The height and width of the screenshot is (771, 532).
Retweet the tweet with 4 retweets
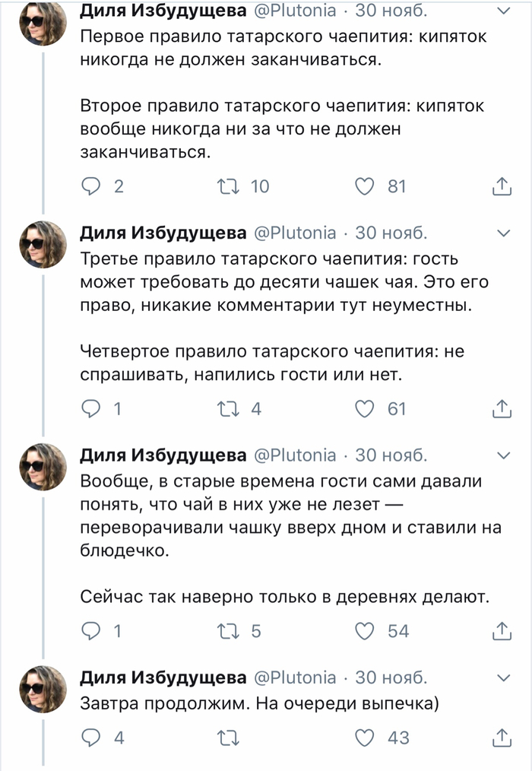(227, 408)
